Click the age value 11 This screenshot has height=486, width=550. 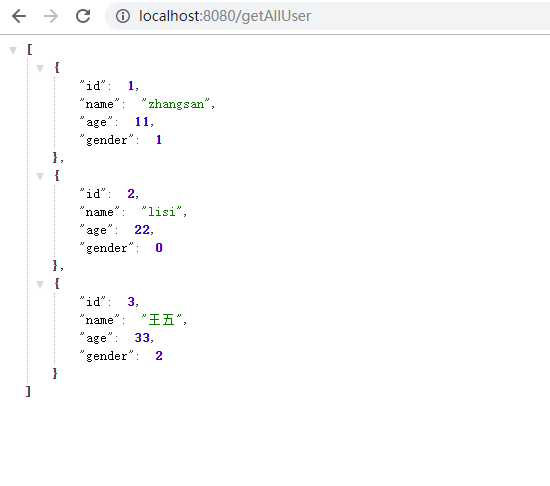pos(142,122)
